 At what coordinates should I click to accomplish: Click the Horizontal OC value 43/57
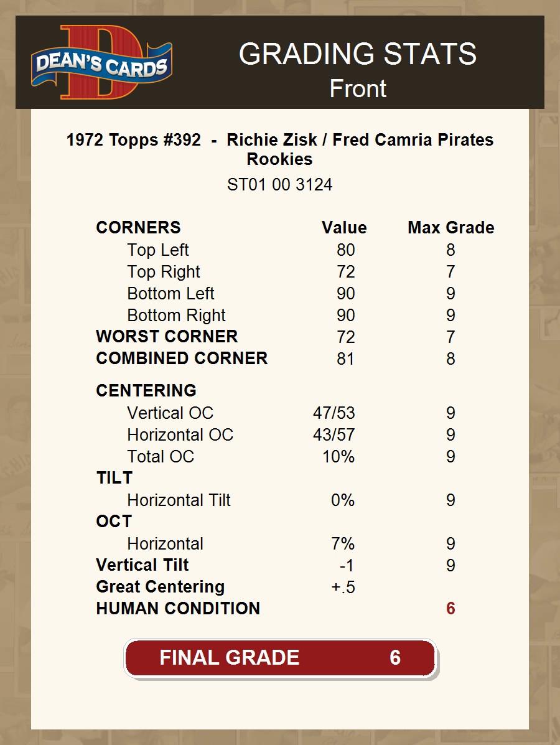tap(334, 435)
